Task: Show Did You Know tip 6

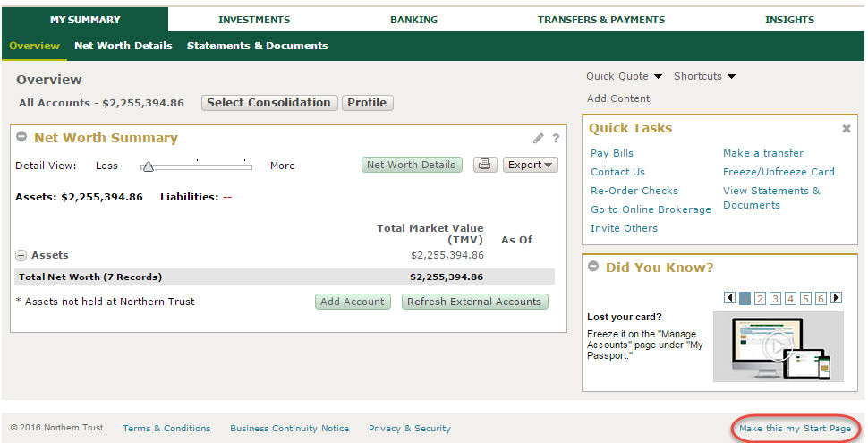Action: pos(821,299)
